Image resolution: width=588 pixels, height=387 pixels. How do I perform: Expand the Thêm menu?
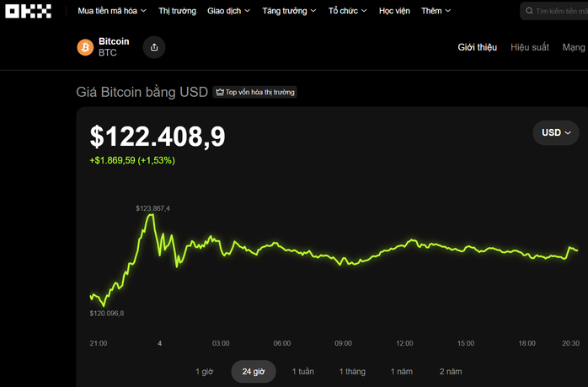[x=436, y=11]
